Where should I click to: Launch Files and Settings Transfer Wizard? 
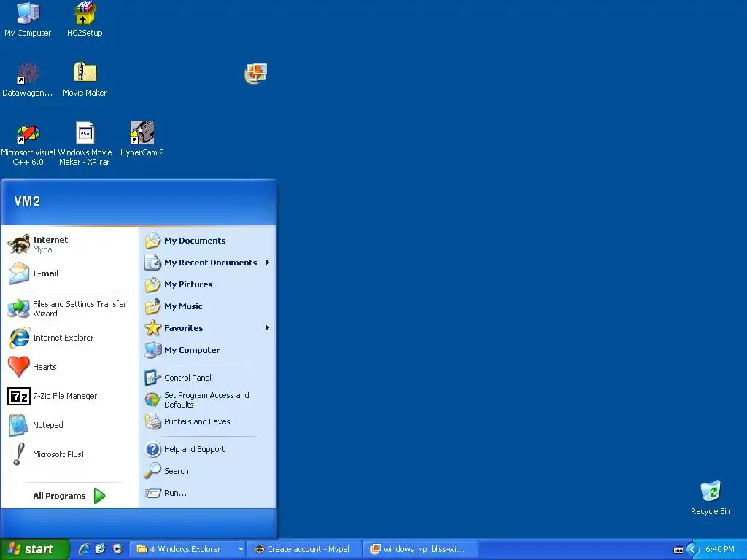click(69, 308)
